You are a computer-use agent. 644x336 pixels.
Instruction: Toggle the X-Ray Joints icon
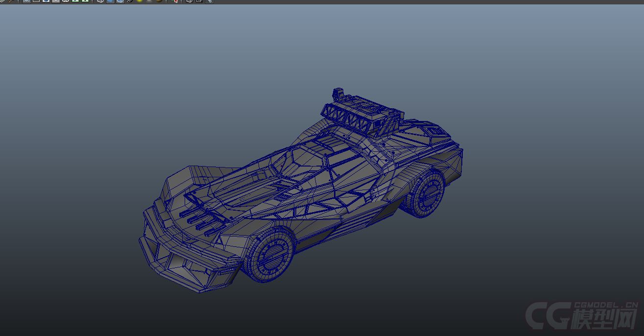[x=209, y=1]
